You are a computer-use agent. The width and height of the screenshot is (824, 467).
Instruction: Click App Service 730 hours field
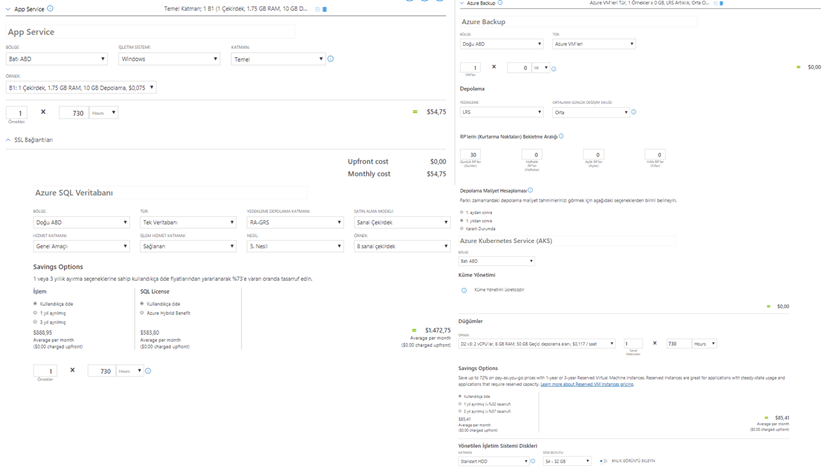[x=74, y=113]
